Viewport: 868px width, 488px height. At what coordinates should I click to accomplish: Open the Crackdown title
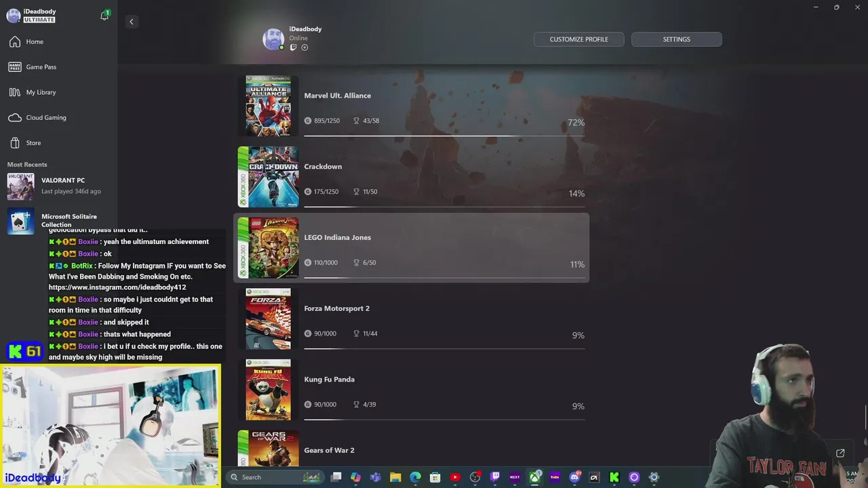[323, 167]
